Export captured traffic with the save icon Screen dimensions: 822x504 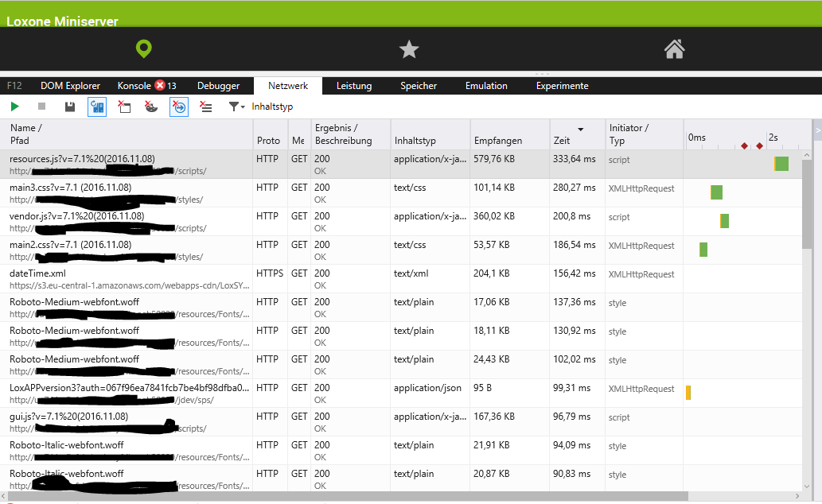click(70, 107)
